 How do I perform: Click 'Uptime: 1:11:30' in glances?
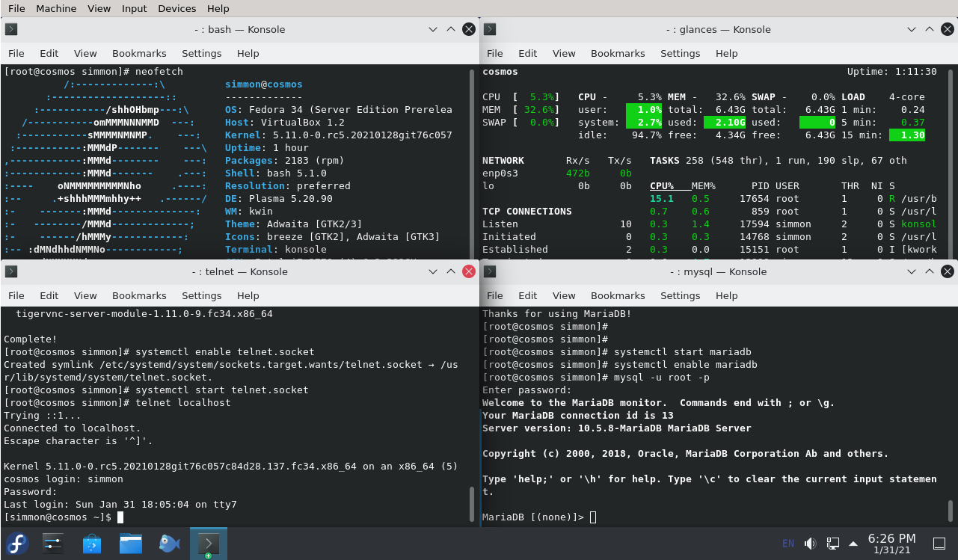[892, 72]
